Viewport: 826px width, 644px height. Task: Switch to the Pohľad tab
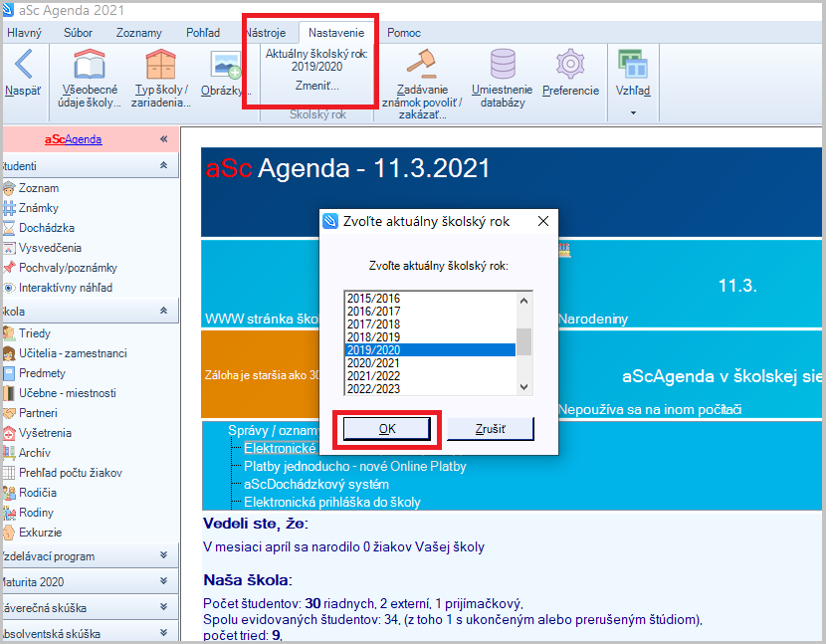(x=203, y=33)
